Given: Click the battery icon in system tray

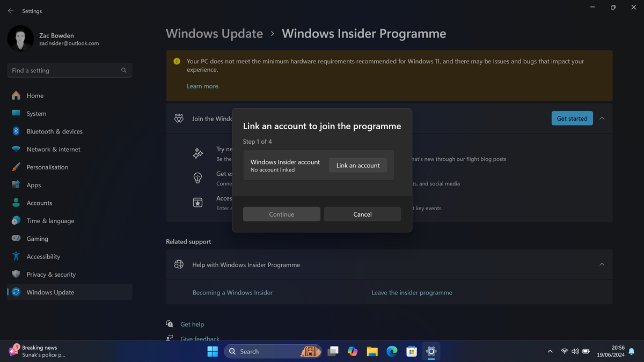Looking at the screenshot, I should pyautogui.click(x=587, y=351).
